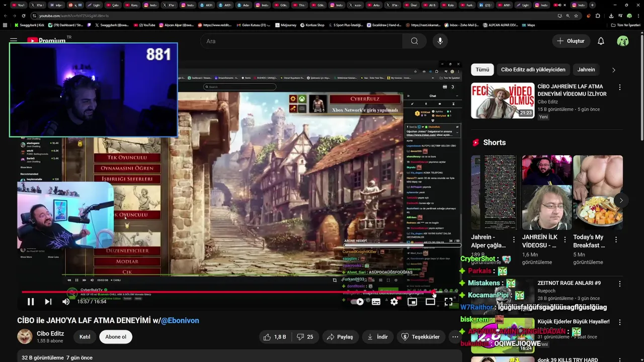The image size is (644, 362).
Task: Focus the Ara search field
Action: (301, 41)
